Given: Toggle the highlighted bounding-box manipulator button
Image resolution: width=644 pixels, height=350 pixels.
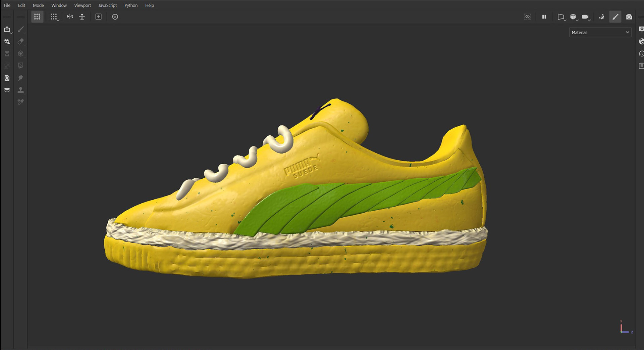Looking at the screenshot, I should tap(37, 17).
